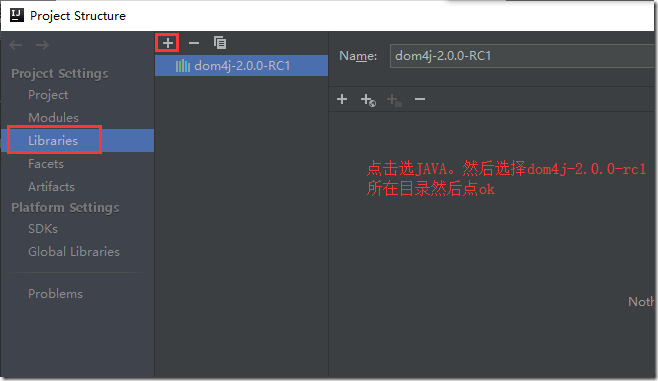Click the Project Settings section header

(x=60, y=73)
